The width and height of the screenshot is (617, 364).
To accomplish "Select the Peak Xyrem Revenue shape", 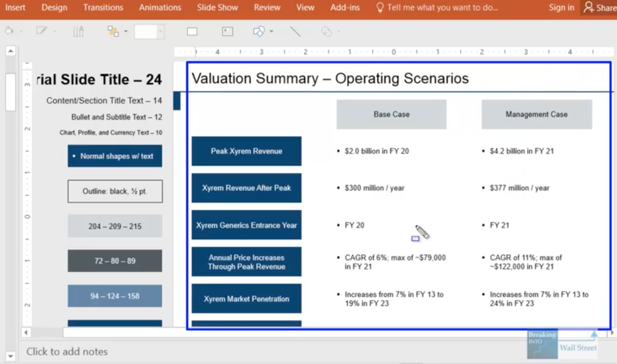I will [247, 151].
